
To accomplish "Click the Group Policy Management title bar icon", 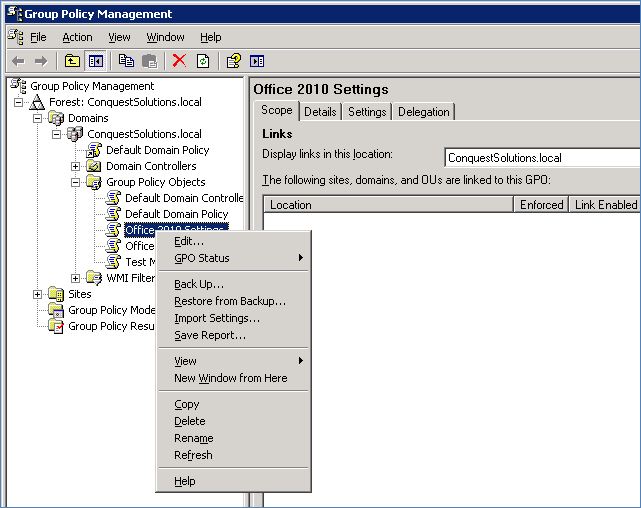I will click(x=15, y=13).
